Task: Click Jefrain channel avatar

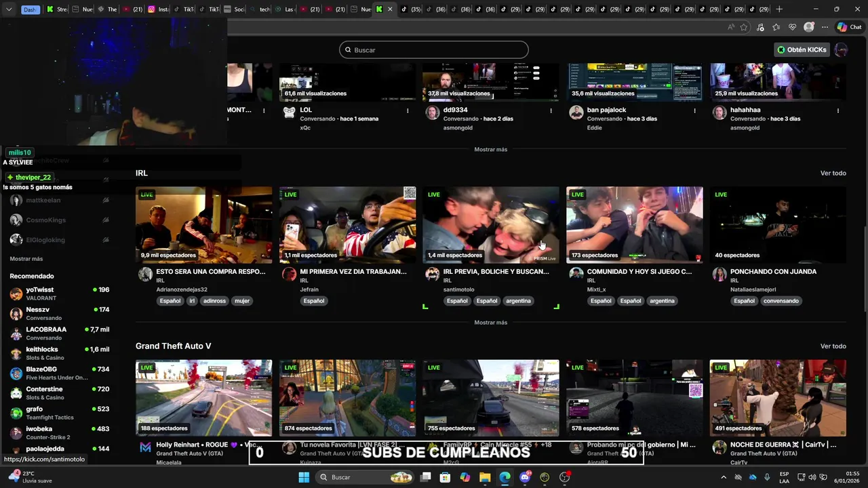Action: [289, 274]
